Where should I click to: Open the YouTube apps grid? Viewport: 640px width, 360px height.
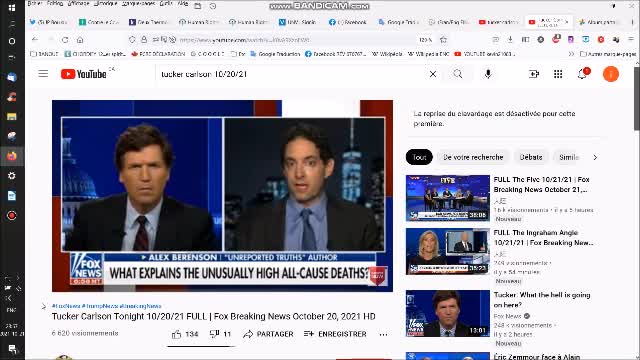coord(558,74)
